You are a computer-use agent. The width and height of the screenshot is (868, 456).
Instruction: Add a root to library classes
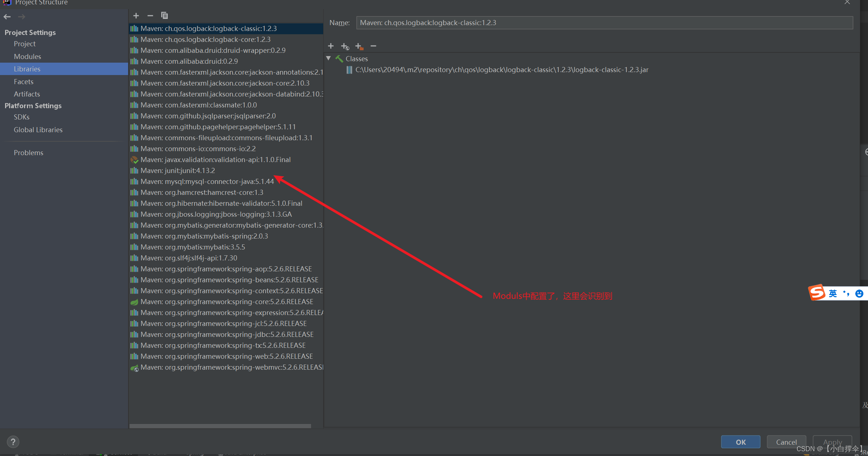[x=331, y=46]
